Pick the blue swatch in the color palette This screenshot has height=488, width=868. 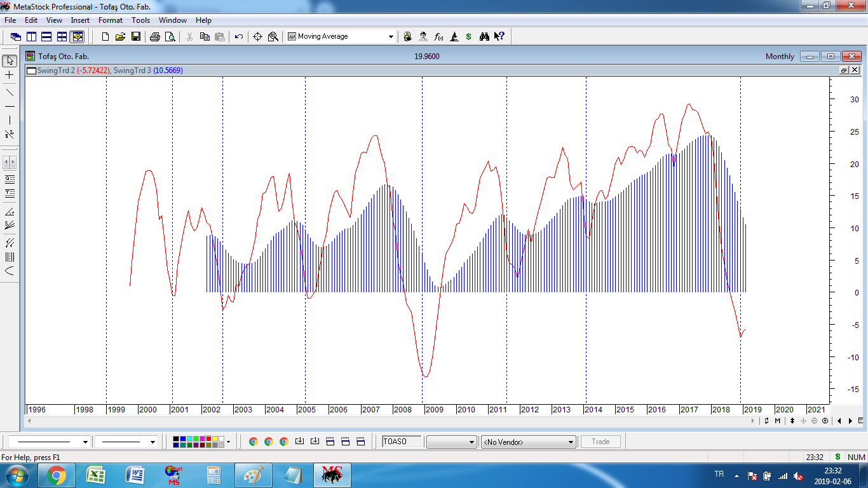click(183, 439)
